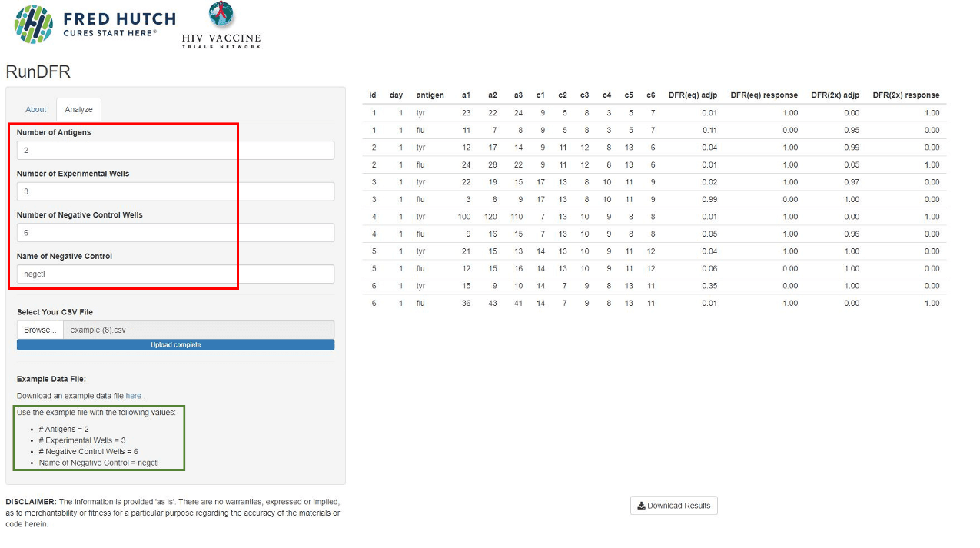The height and width of the screenshot is (548, 980).
Task: Click the Number of Antigens field
Action: 175,151
